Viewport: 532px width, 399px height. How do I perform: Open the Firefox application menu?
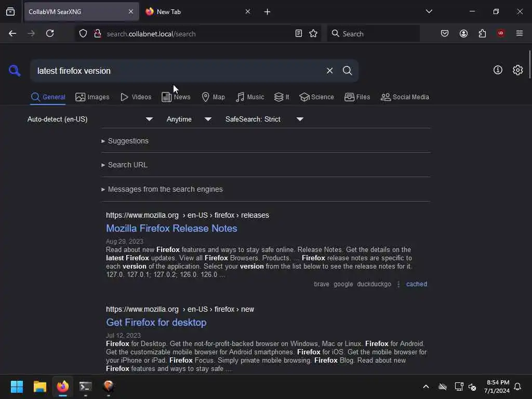coord(520,33)
